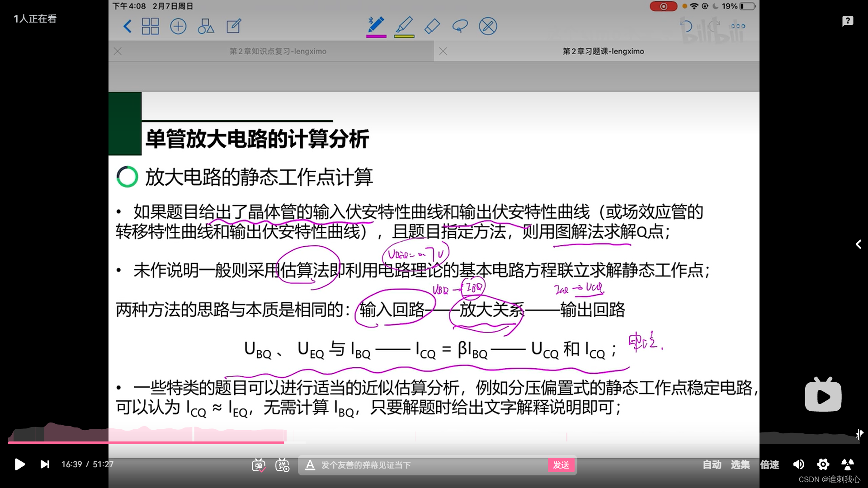Open the 选集 episode list
The width and height of the screenshot is (868, 488).
tap(741, 465)
